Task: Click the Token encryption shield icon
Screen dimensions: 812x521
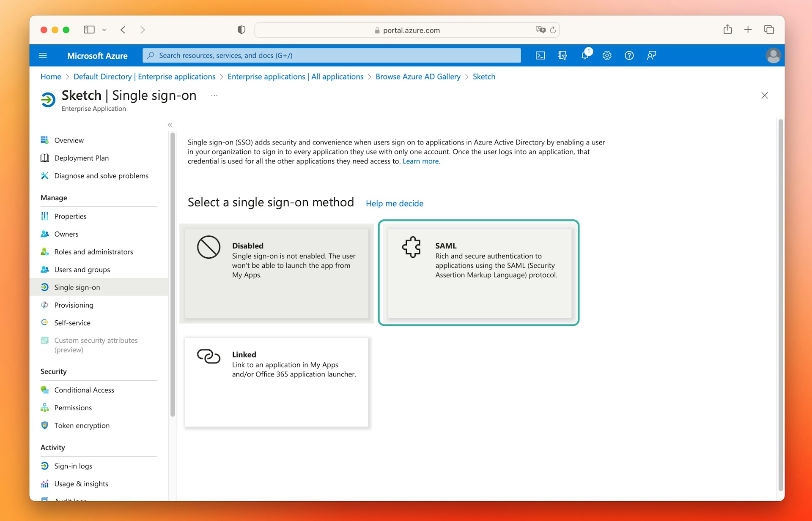Action: click(44, 425)
